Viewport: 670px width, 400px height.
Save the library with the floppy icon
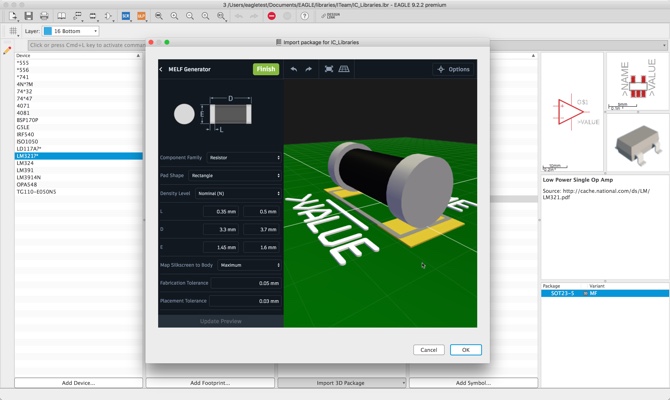point(29,16)
